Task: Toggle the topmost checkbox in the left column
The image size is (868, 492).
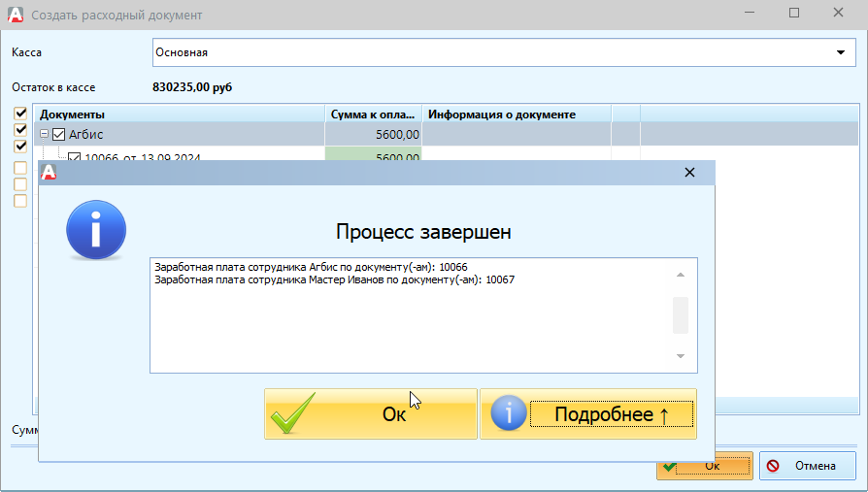Action: 19,114
